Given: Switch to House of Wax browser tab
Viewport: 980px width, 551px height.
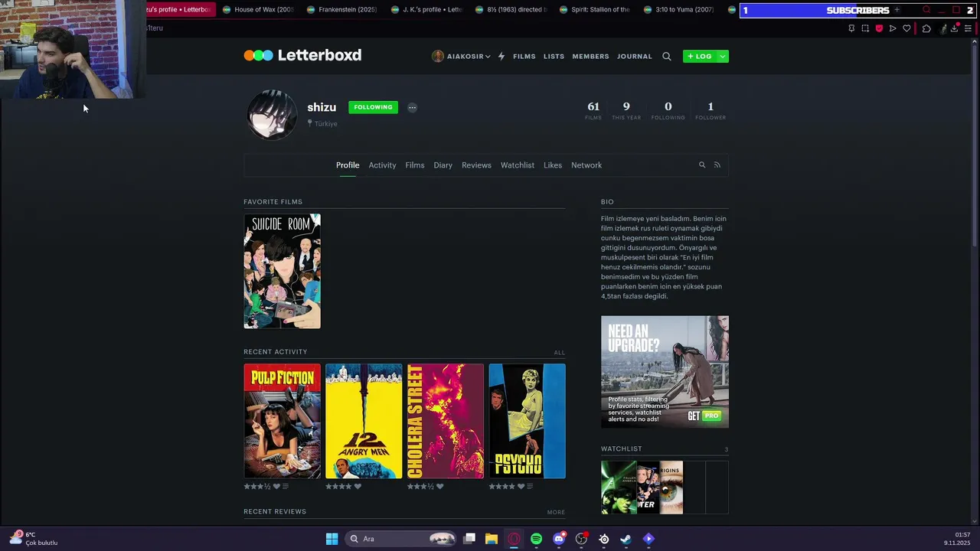Looking at the screenshot, I should point(258,10).
